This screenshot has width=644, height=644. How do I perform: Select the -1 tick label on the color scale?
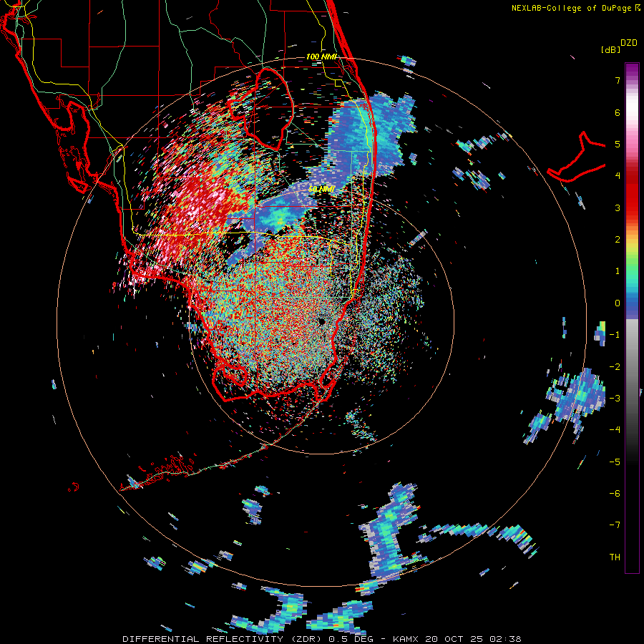[615, 334]
